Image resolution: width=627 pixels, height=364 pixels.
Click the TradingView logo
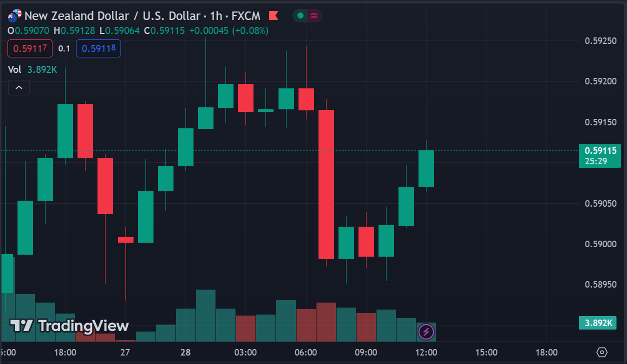point(69,326)
